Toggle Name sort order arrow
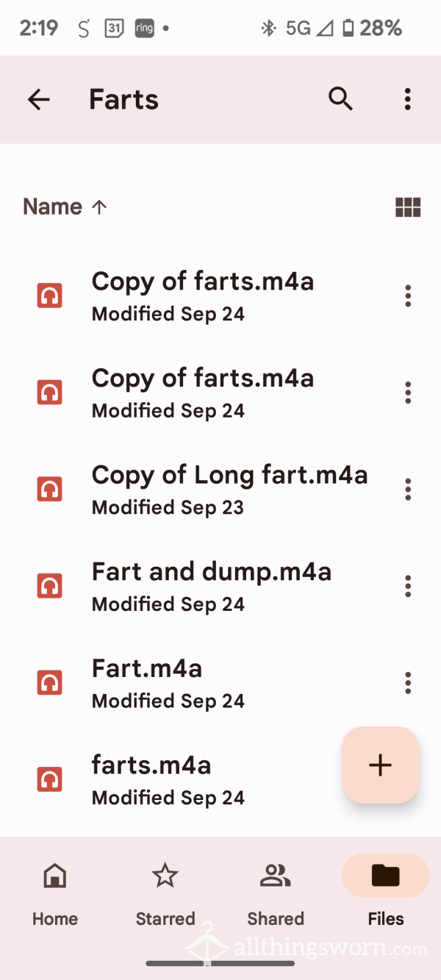441x980 pixels. (99, 207)
